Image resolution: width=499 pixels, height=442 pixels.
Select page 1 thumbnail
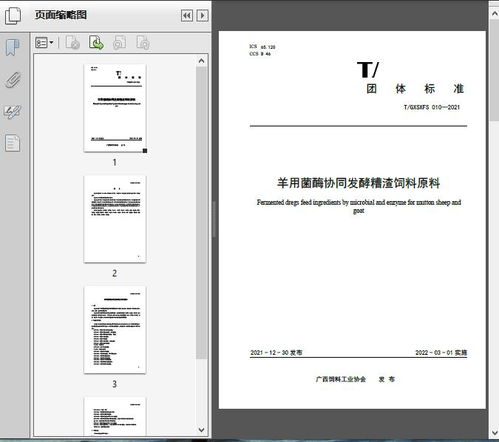[x=115, y=108]
